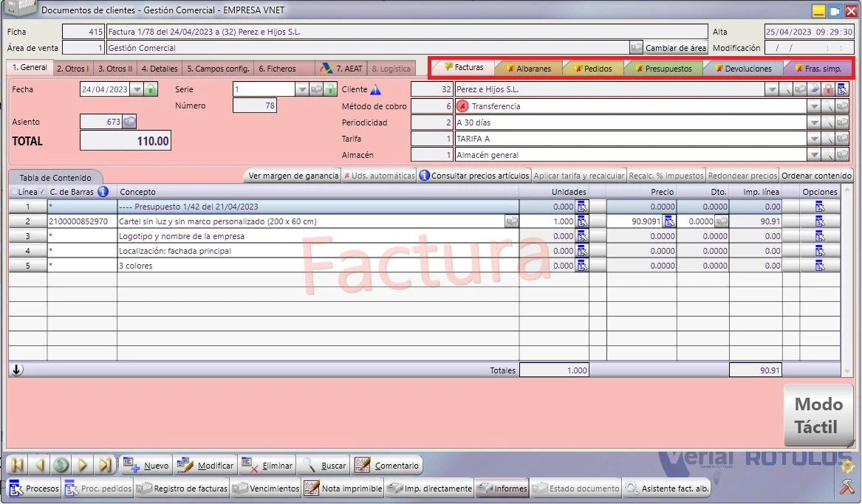
Task: Expand the Serie dropdown
Action: [x=302, y=89]
